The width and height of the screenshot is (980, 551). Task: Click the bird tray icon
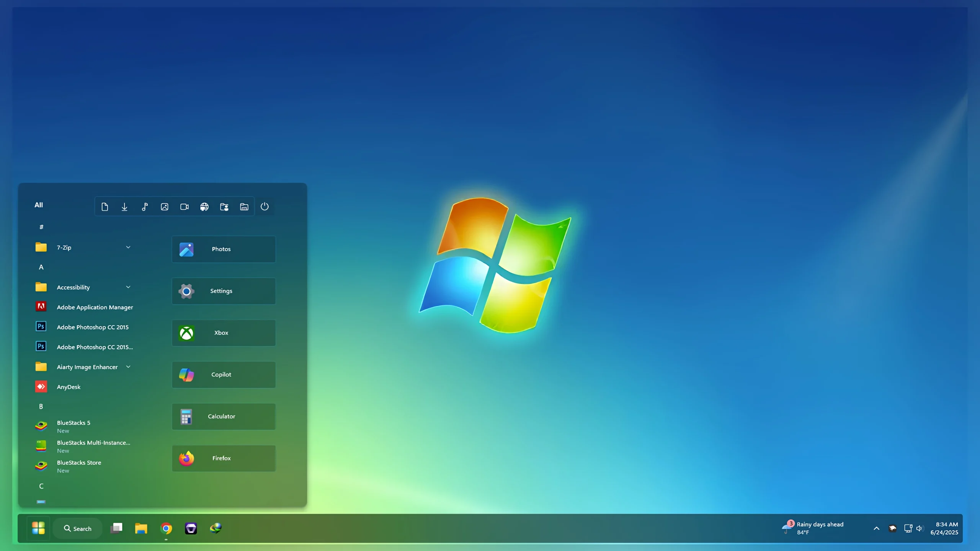click(892, 528)
